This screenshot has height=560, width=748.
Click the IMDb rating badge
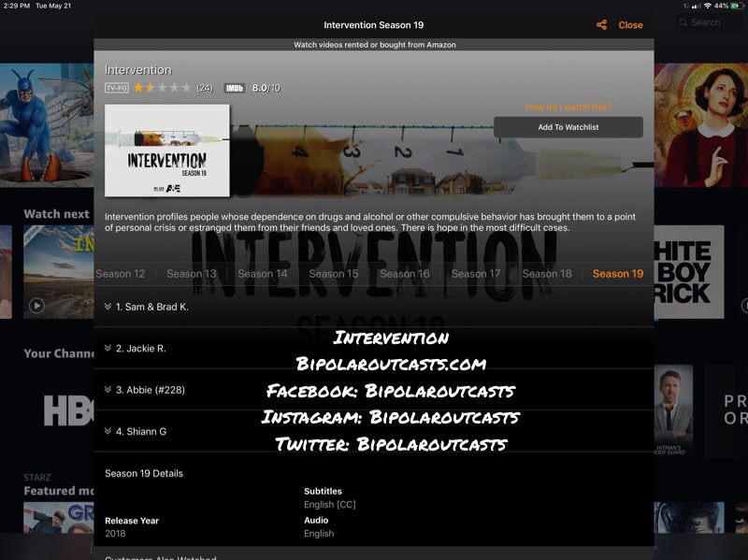pos(234,88)
